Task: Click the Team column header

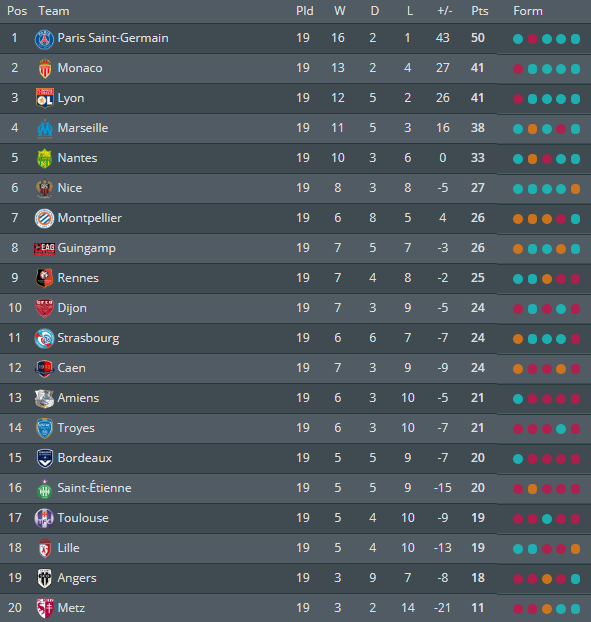Action: pyautogui.click(x=54, y=11)
